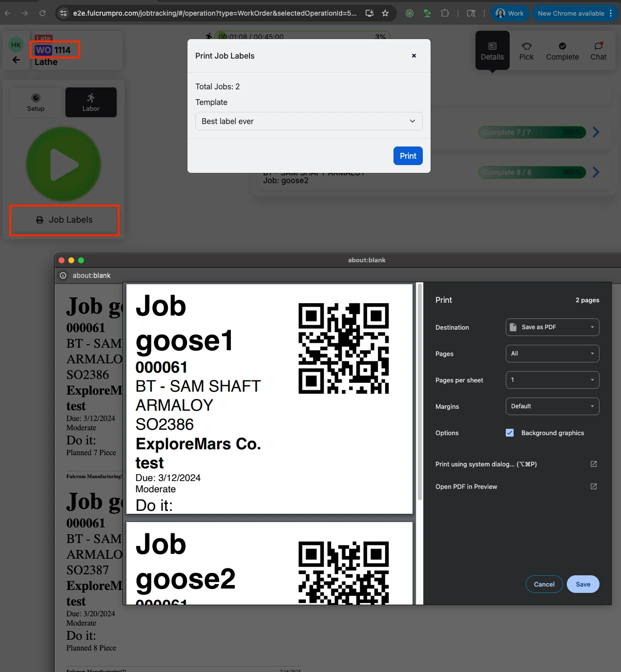This screenshot has width=621, height=672.
Task: Click green maximize button of about:blank window
Action: click(81, 260)
